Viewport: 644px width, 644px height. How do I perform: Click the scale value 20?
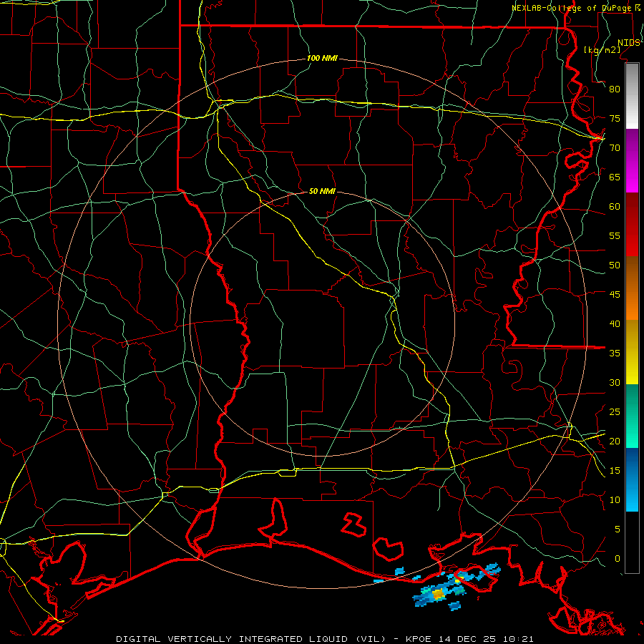615,441
